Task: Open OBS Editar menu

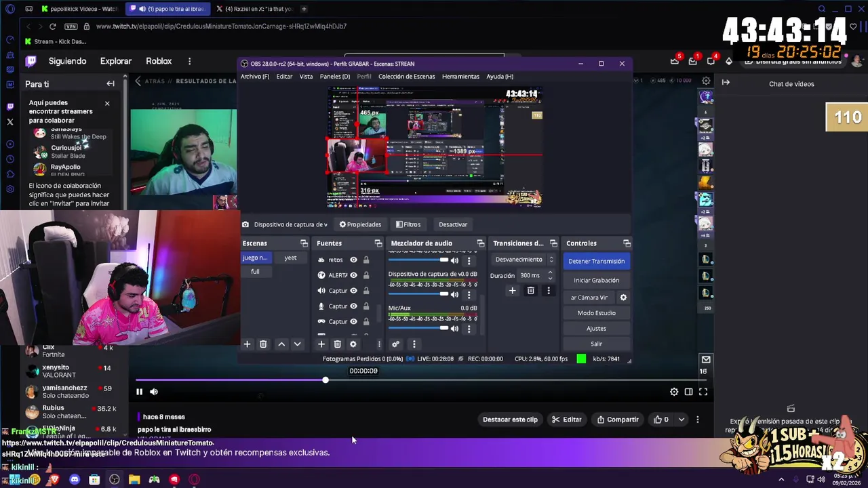Action: [x=284, y=77]
